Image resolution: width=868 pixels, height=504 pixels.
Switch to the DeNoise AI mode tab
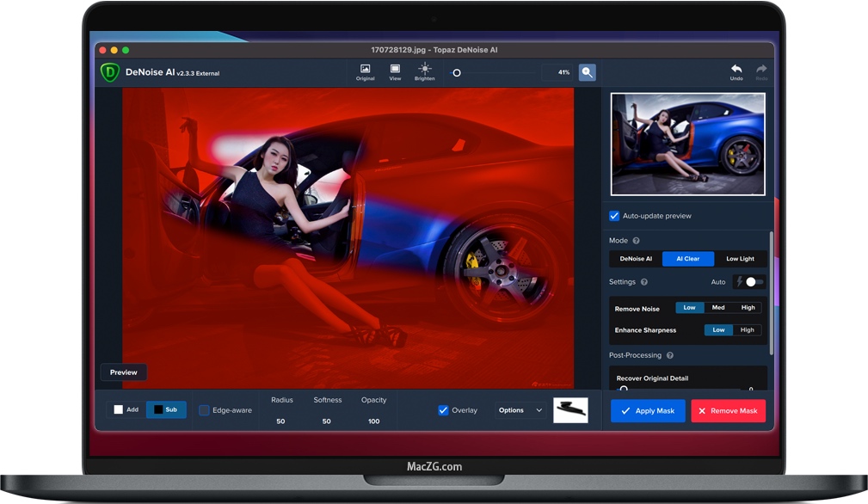[635, 259]
